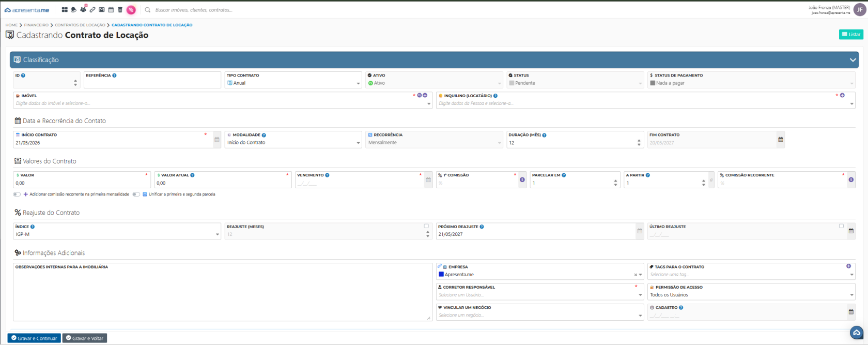Click the pink round percent icon in the top bar
This screenshot has height=345, width=868.
coord(131,10)
